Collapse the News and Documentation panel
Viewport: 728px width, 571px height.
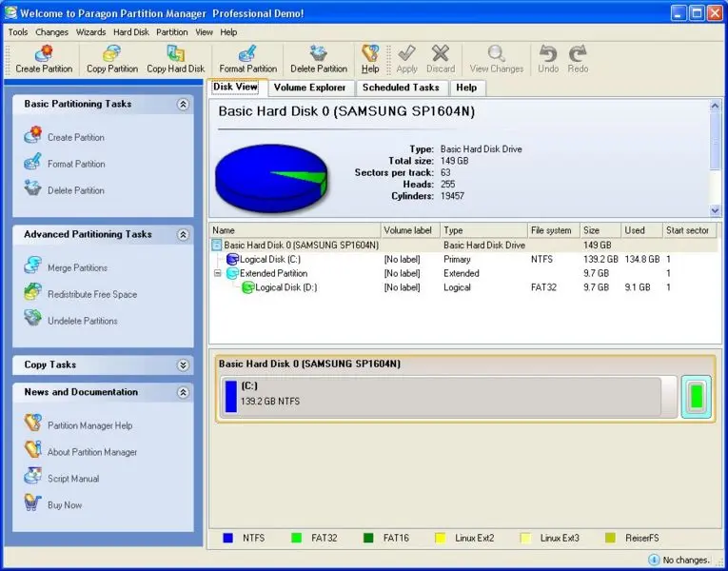(183, 393)
